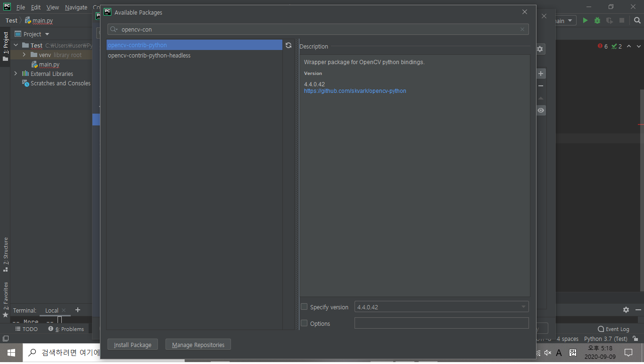Switch to the Local terminal tab
644x364 pixels.
52,310
